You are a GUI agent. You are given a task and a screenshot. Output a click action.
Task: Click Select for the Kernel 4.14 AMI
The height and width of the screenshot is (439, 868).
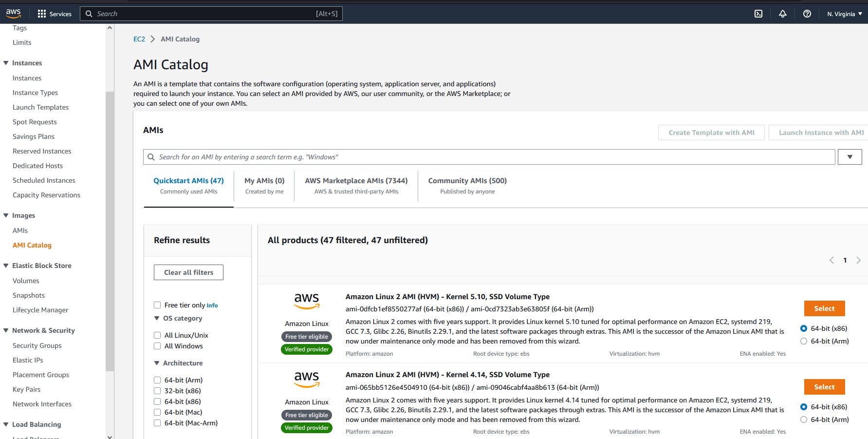coord(824,387)
